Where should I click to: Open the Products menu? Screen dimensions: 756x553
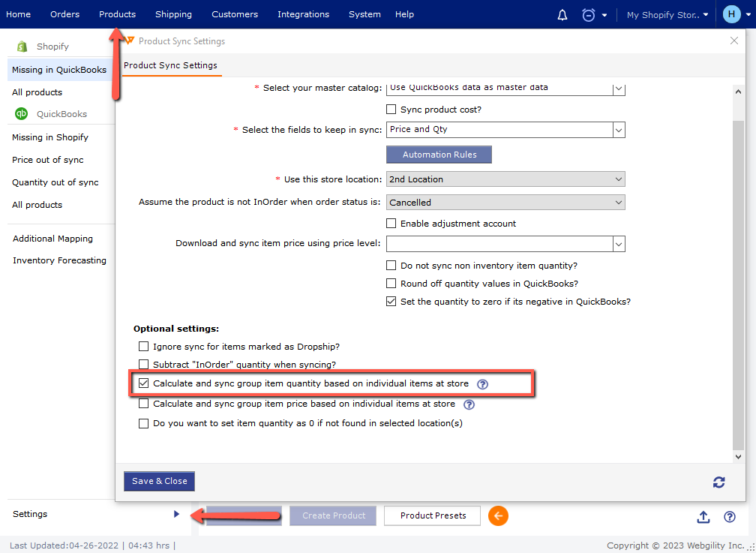coord(117,14)
